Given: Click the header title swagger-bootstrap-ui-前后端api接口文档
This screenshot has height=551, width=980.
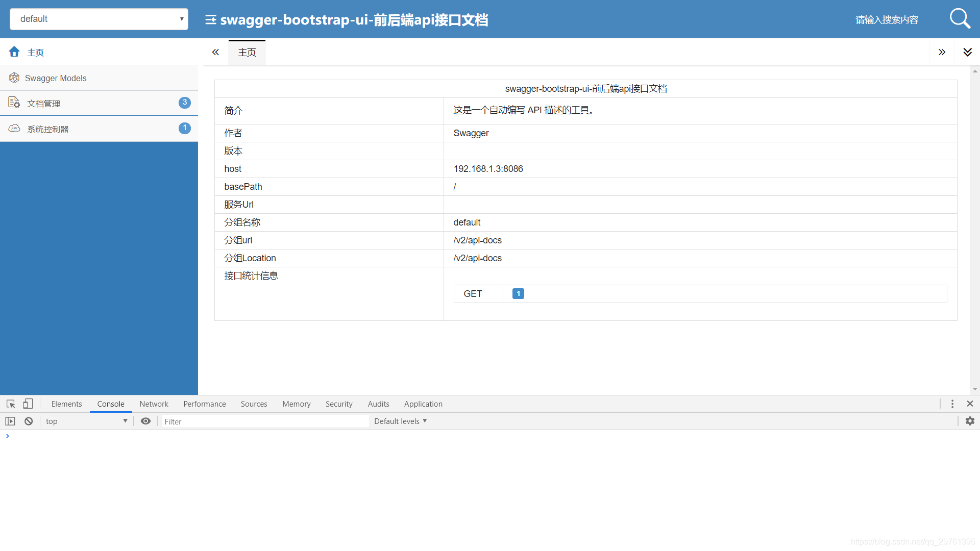Looking at the screenshot, I should coord(354,20).
